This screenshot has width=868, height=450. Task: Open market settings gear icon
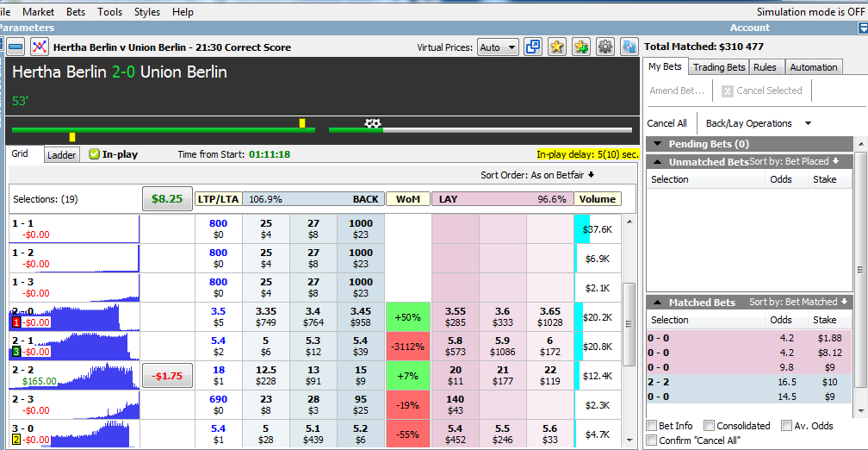[605, 47]
